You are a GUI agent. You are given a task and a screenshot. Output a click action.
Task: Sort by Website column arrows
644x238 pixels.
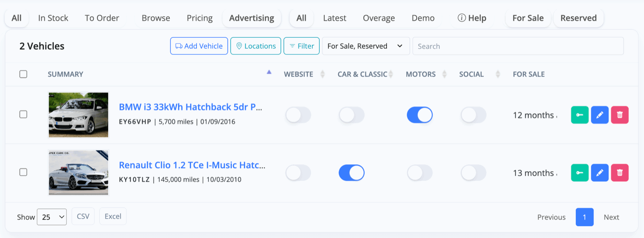[322, 74]
